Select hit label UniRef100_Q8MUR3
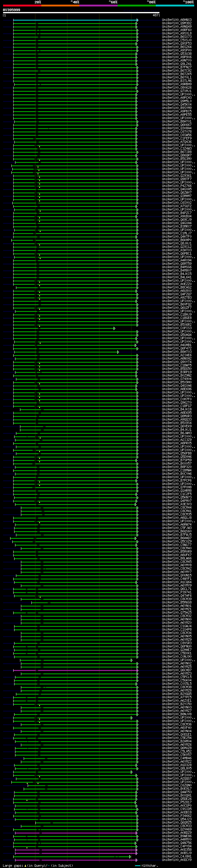Image resolution: width=197 pixels, height=868 pixels. click(177, 416)
